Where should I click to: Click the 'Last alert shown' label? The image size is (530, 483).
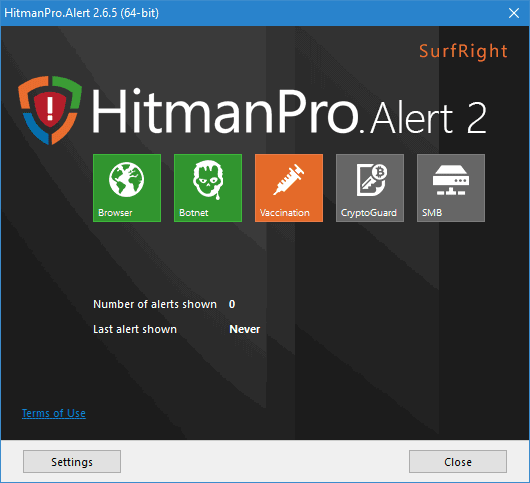click(135, 329)
